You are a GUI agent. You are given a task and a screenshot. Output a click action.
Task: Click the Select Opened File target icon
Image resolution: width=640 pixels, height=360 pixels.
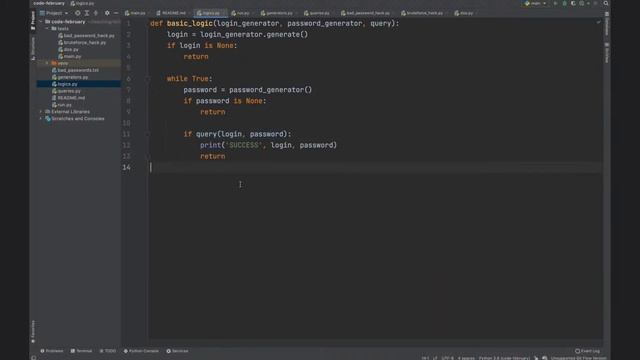click(77, 13)
